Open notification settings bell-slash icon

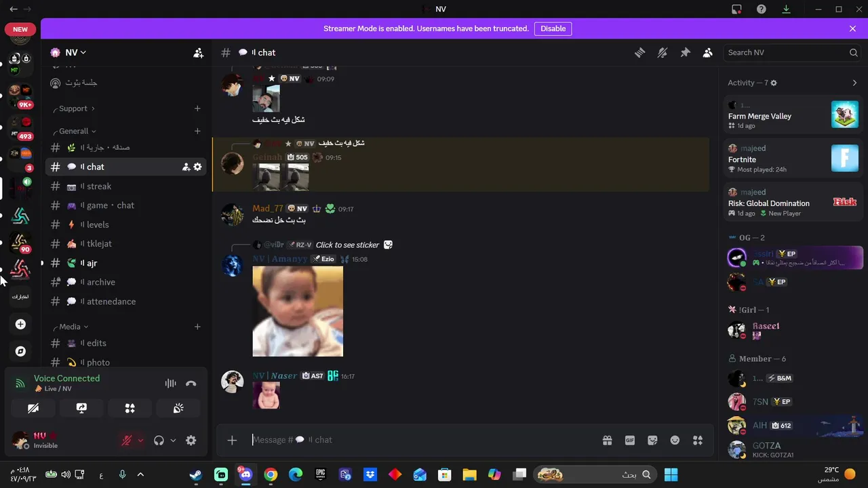click(x=663, y=52)
